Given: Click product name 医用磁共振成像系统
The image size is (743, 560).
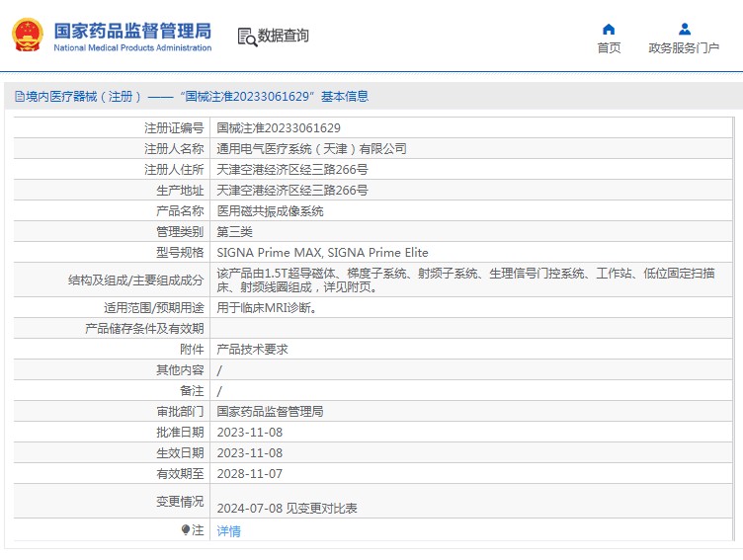Looking at the screenshot, I should click(x=270, y=211).
